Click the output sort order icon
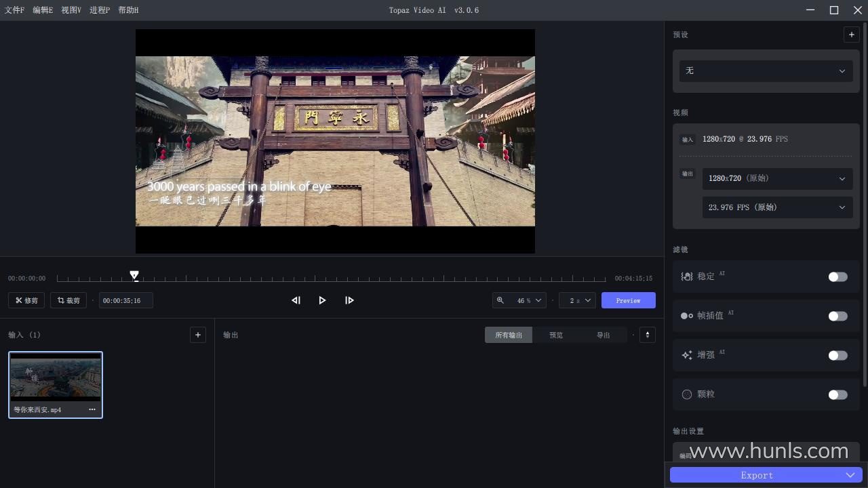 point(647,335)
